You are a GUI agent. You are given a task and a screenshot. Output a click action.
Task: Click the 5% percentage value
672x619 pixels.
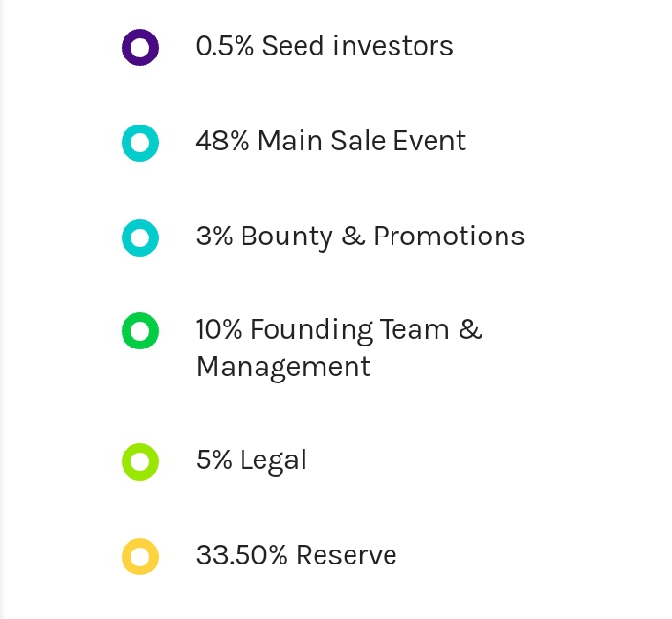pos(214,460)
